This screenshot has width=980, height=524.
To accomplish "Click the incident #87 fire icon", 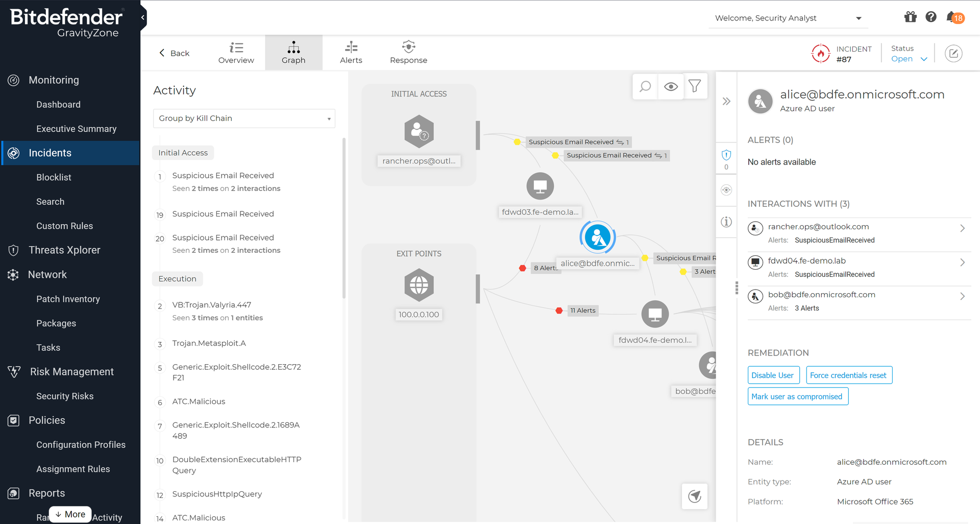I will (821, 53).
